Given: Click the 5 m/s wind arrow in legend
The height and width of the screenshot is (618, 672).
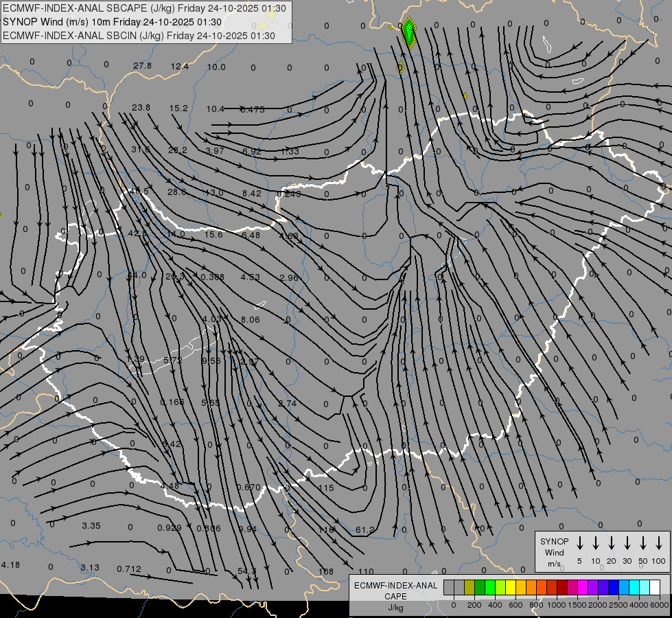Looking at the screenshot, I should pos(580,543).
